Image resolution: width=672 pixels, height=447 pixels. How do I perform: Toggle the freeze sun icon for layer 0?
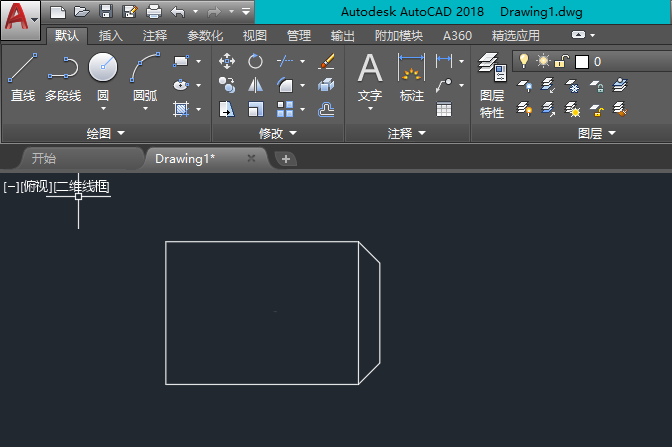tap(543, 61)
